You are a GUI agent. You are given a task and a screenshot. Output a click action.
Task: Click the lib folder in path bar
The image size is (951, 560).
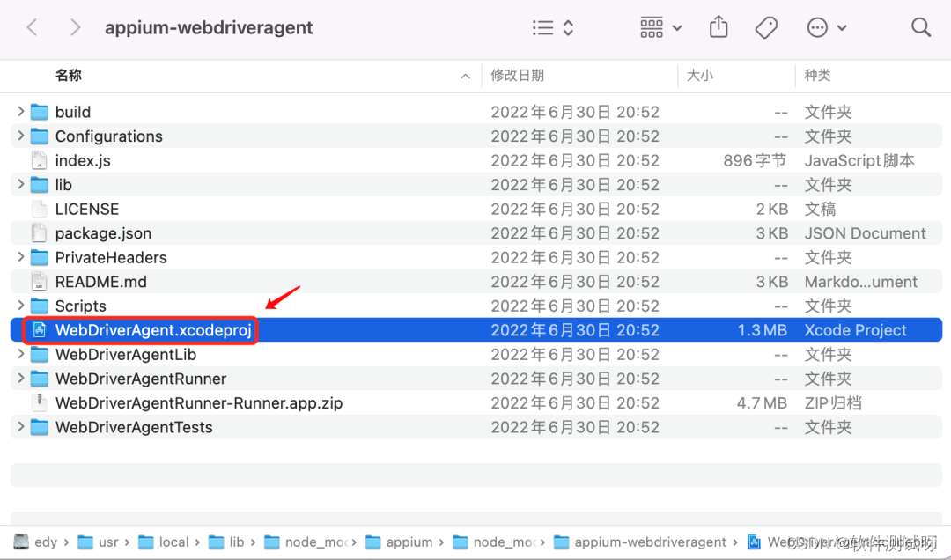226,542
